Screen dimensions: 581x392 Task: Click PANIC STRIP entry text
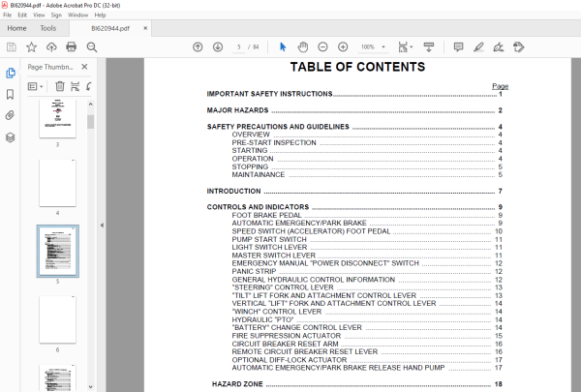254,271
